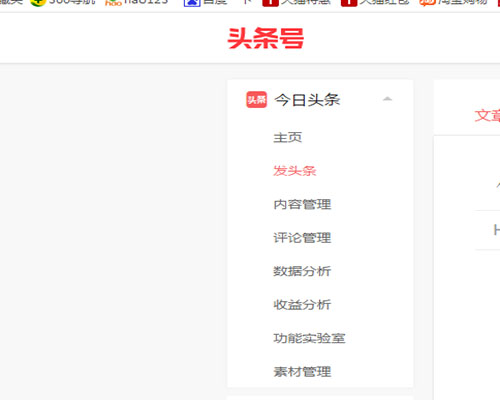Open the 天猫特惠 bookmark

pos(297,3)
